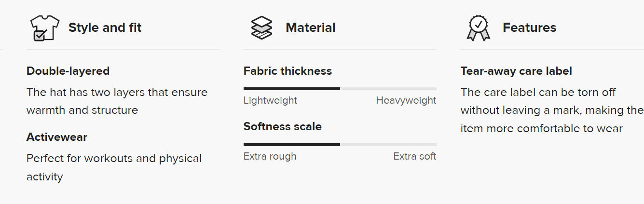Screen dimensions: 644x204
Task: Click the Extra soft scale label
Action: pyautogui.click(x=414, y=156)
